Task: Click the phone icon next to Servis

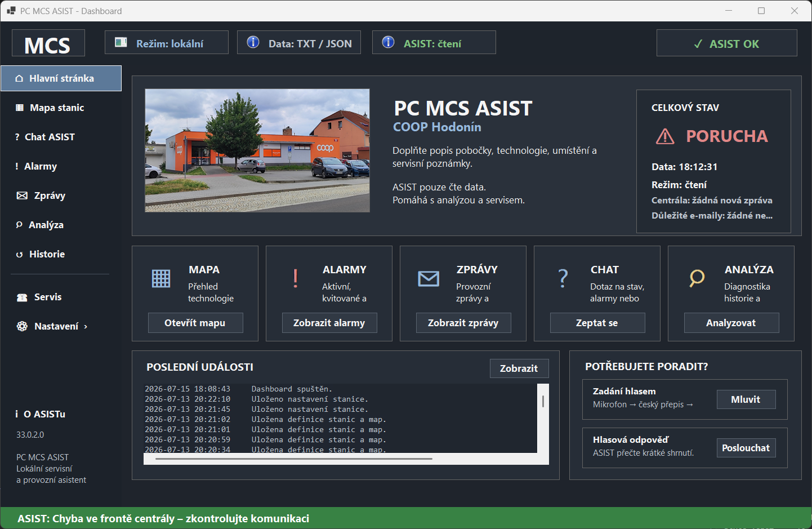Action: pos(22,297)
